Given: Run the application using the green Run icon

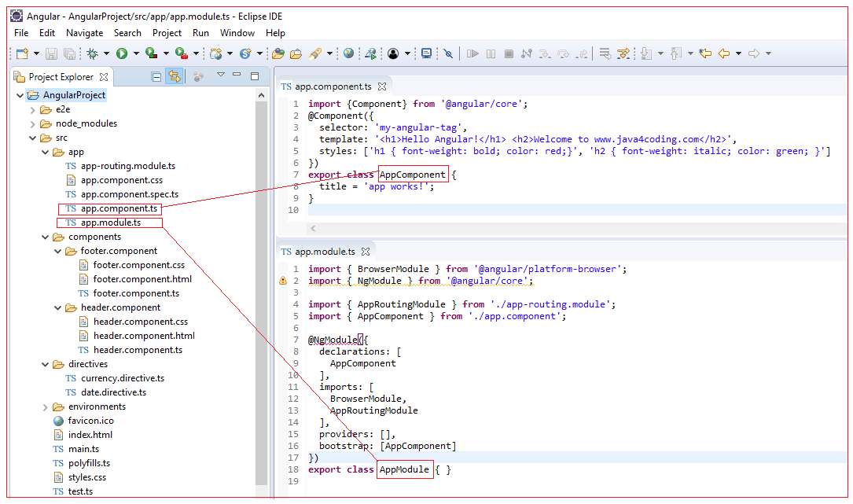Looking at the screenshot, I should (x=121, y=53).
